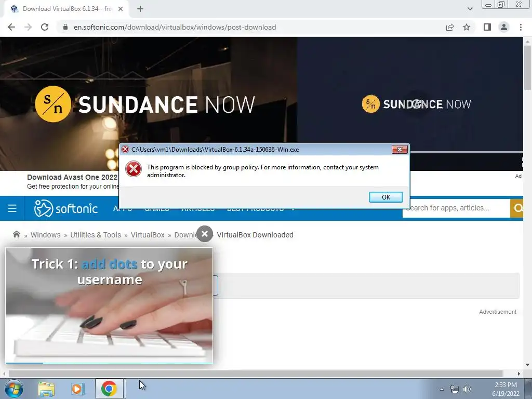Open Softonic hamburger menu
532x399 pixels.
point(12,208)
